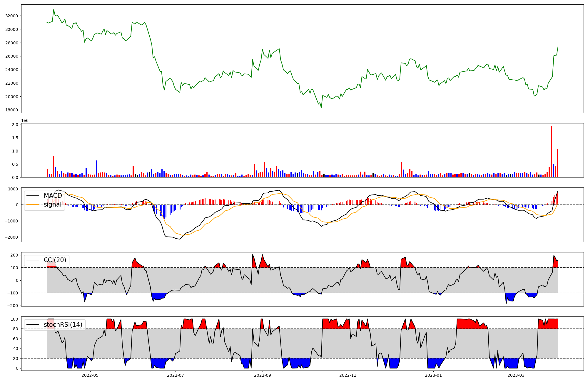Click the −200 CCI axis tick label
Image resolution: width=588 pixels, height=382 pixels.
pyautogui.click(x=12, y=306)
